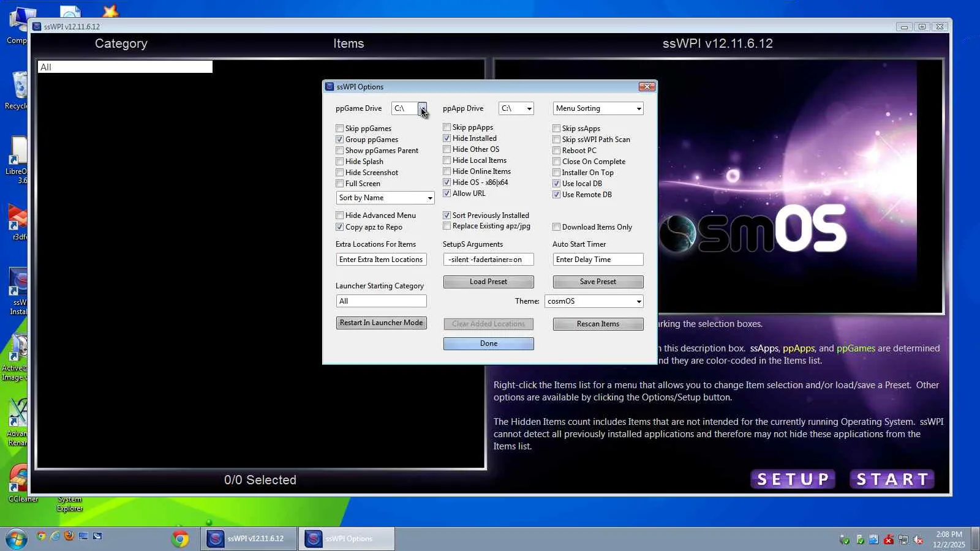Open the network connection tray icon
The image size is (980, 551).
(903, 539)
